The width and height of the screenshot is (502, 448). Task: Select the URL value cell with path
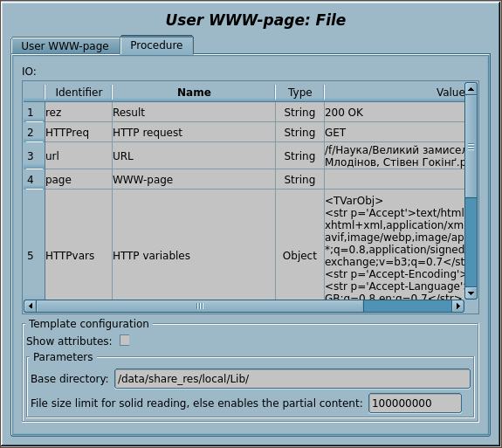[395, 156]
